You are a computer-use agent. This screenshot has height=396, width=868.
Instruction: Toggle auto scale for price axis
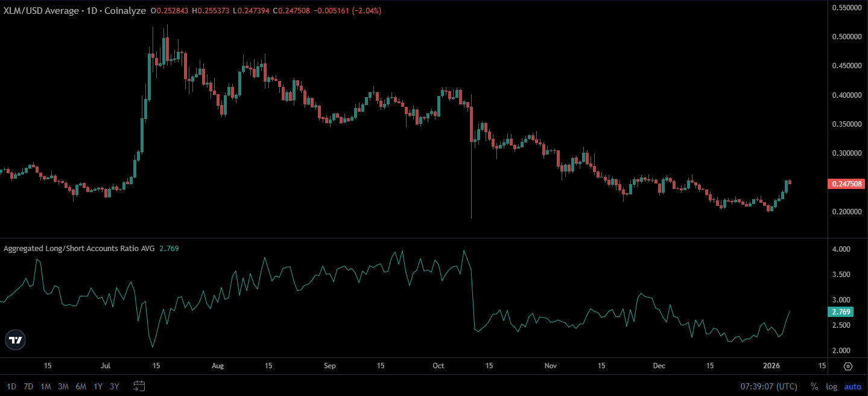click(x=852, y=386)
